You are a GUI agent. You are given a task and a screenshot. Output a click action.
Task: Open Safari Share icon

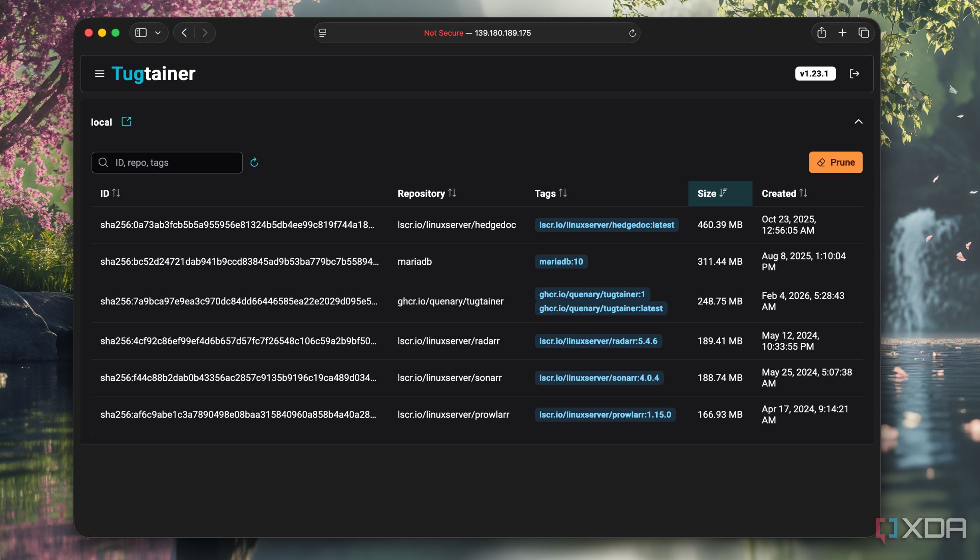[x=821, y=33]
